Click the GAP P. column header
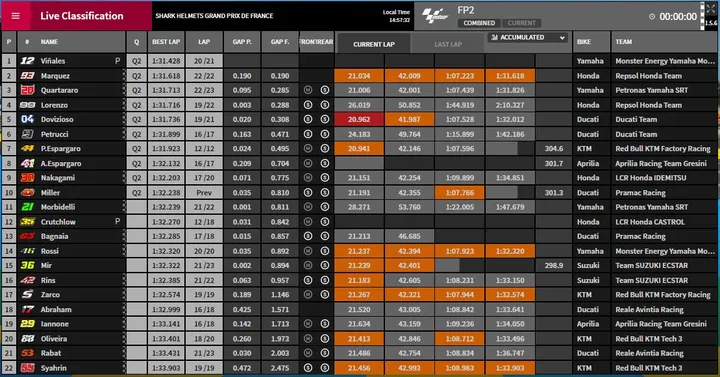Viewport: 720px width, 377px height. coord(242,42)
